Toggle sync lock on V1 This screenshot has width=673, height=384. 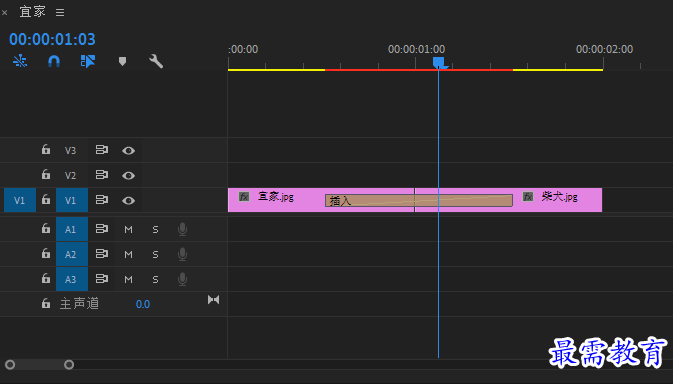point(102,200)
